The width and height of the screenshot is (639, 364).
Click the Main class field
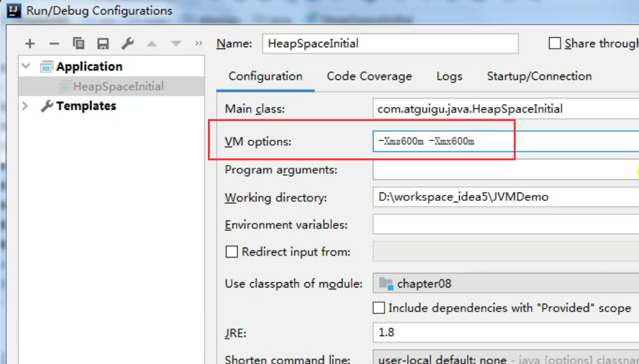[506, 108]
